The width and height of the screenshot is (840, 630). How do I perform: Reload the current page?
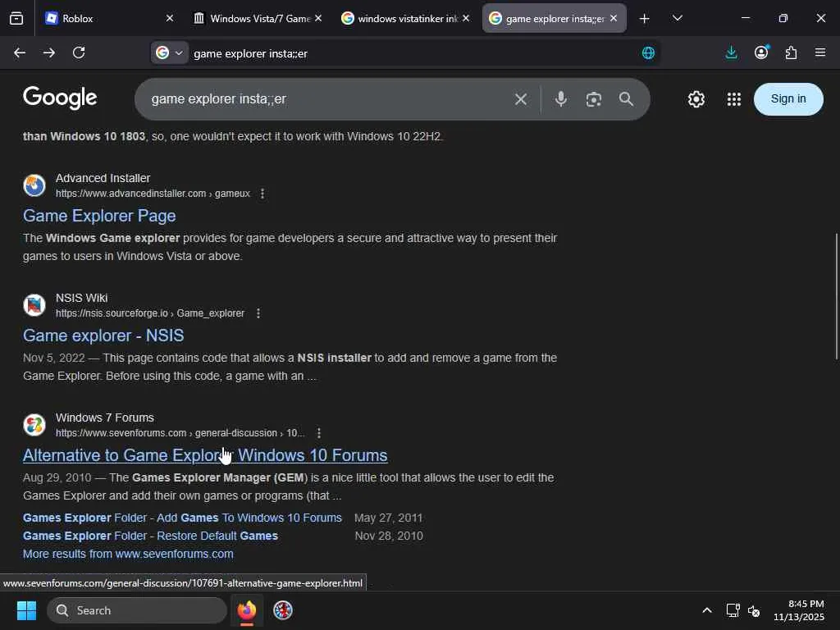pos(79,52)
